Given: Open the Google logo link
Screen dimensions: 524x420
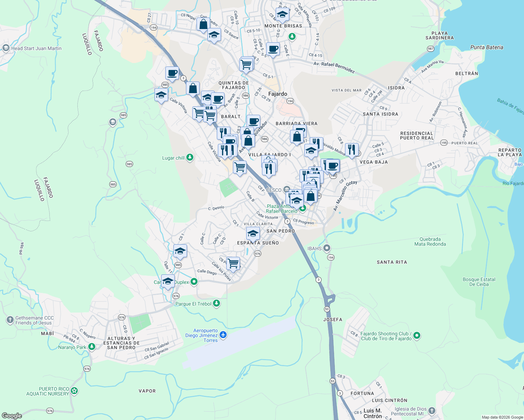Looking at the screenshot, I should tap(12, 416).
